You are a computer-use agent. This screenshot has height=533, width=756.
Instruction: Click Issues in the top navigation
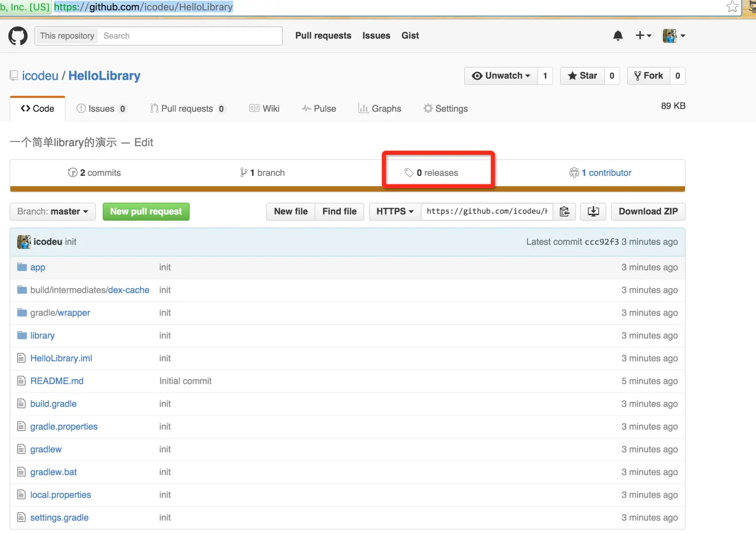[x=376, y=36]
